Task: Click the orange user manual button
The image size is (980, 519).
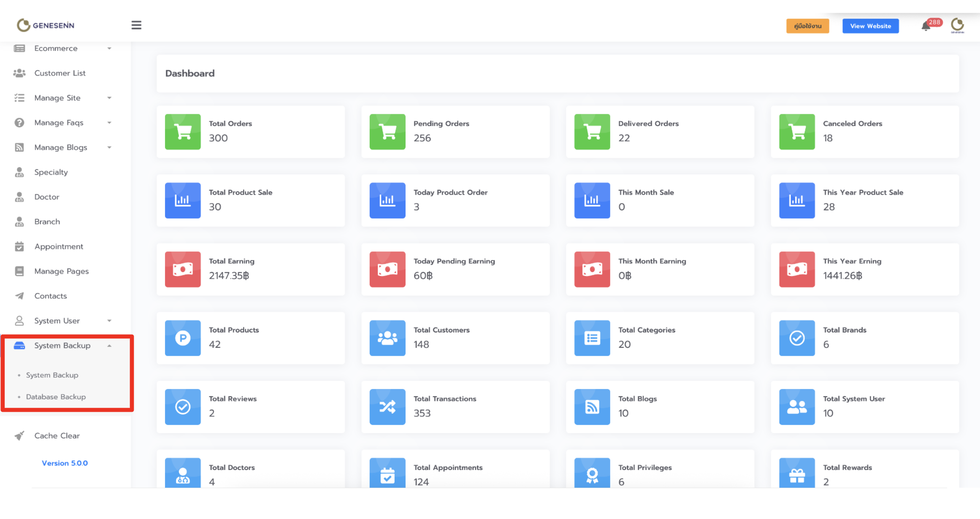Action: [807, 26]
